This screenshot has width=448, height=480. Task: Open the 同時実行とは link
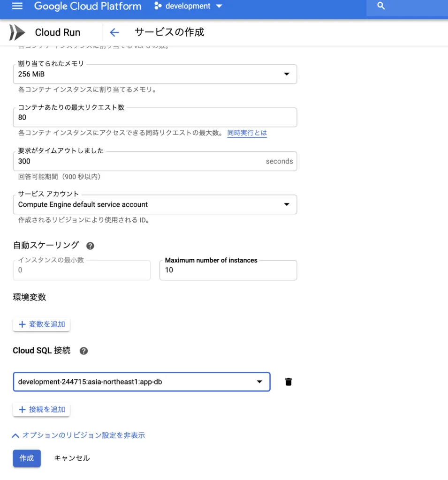coord(247,133)
